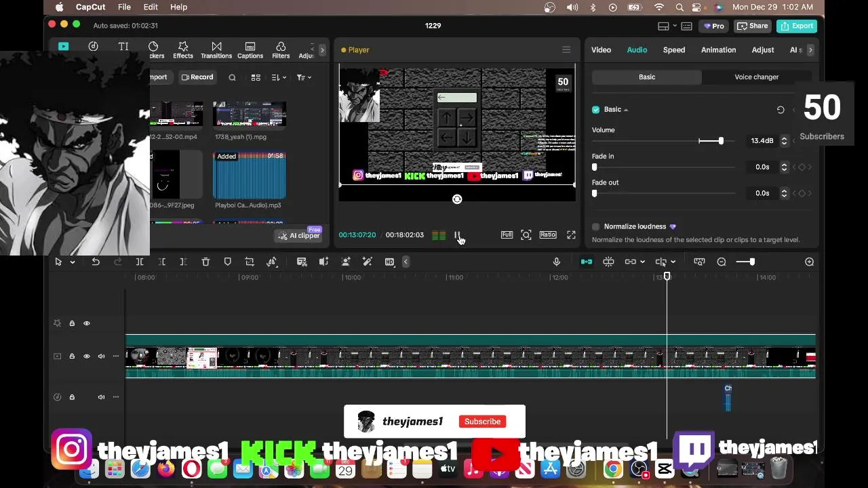This screenshot has width=868, height=488.
Task: Switch media grid view layout icon
Action: pyautogui.click(x=256, y=77)
